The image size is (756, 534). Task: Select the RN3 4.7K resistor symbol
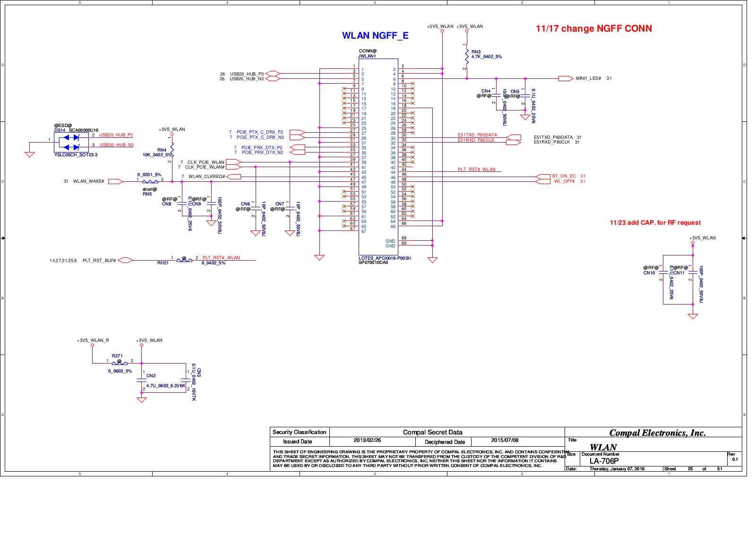tap(466, 56)
